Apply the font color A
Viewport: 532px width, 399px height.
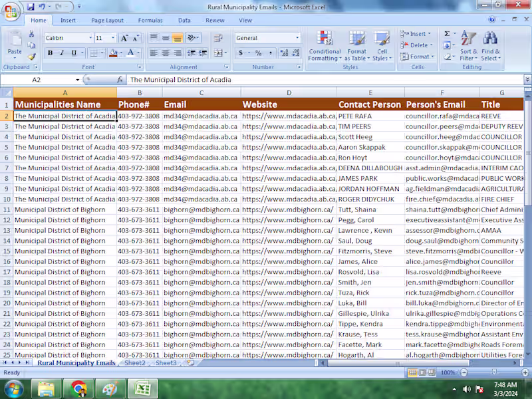pos(130,53)
